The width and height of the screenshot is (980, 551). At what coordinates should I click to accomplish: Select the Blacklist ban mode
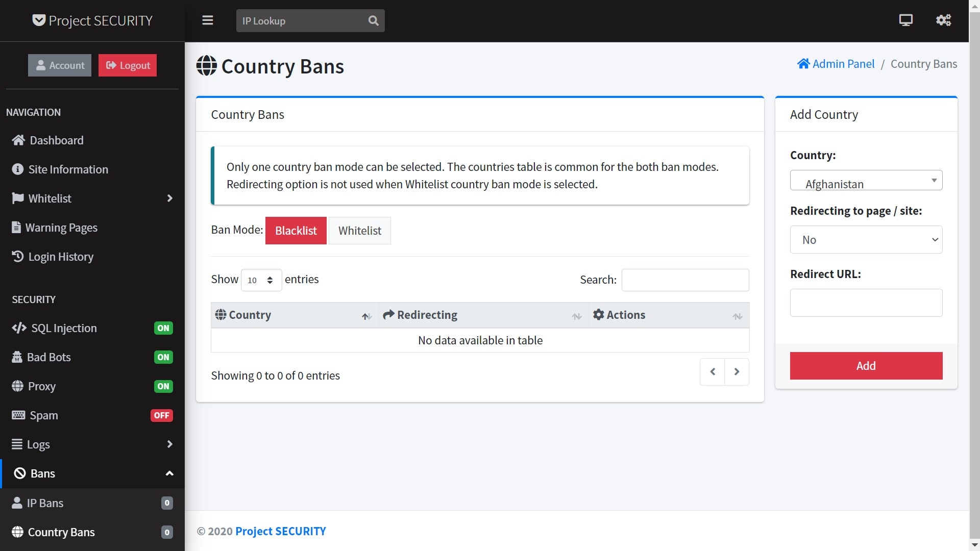click(x=296, y=231)
